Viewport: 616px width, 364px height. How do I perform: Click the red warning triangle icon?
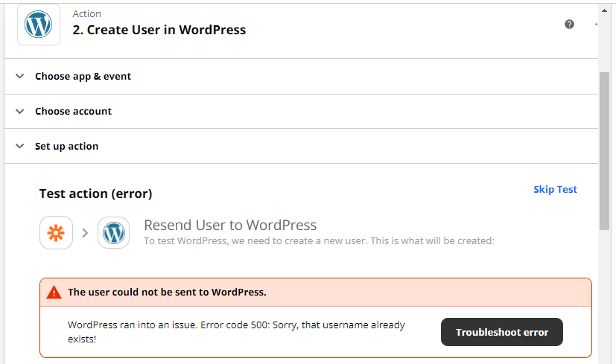click(54, 292)
